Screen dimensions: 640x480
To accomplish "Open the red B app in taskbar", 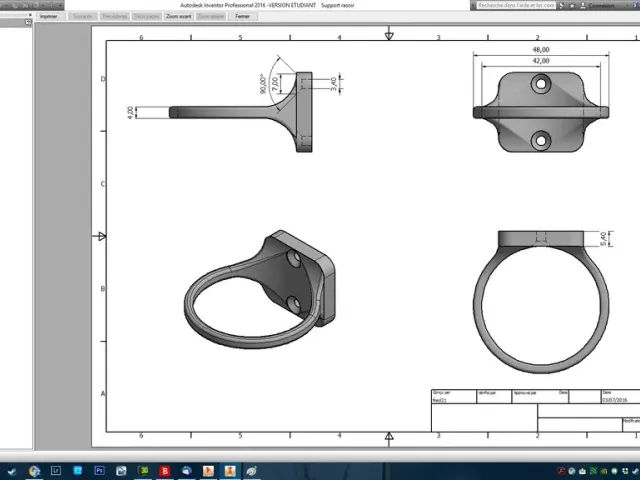I will click(x=165, y=471).
